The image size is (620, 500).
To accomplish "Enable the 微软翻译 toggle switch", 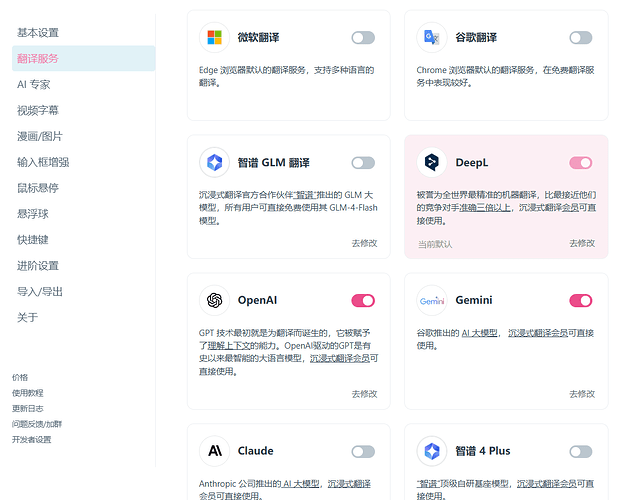I will pyautogui.click(x=363, y=38).
